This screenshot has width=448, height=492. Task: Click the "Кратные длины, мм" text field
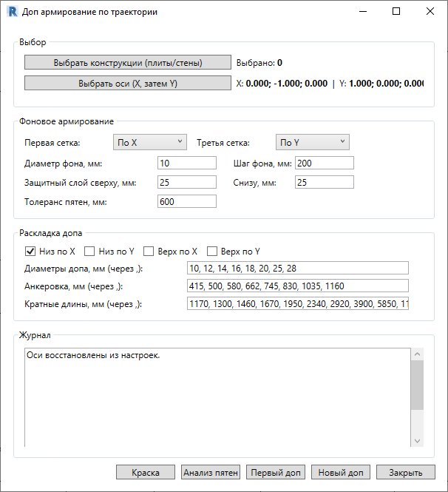(298, 303)
